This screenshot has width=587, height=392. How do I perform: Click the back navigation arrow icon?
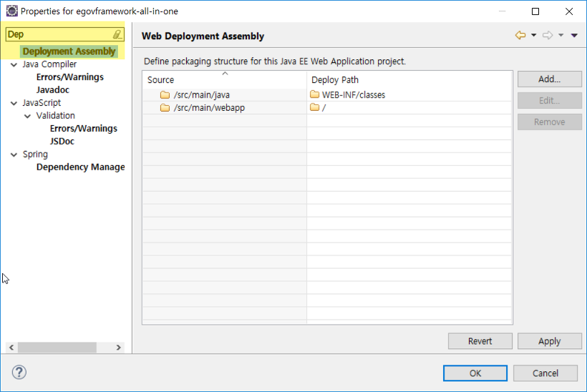[x=520, y=35]
